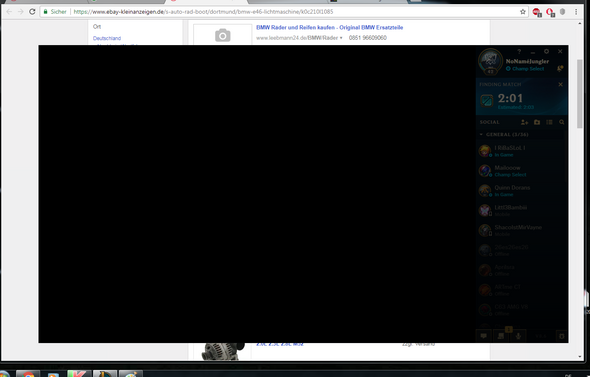Open the notifications bell icon
590x377 pixels.
560,68
